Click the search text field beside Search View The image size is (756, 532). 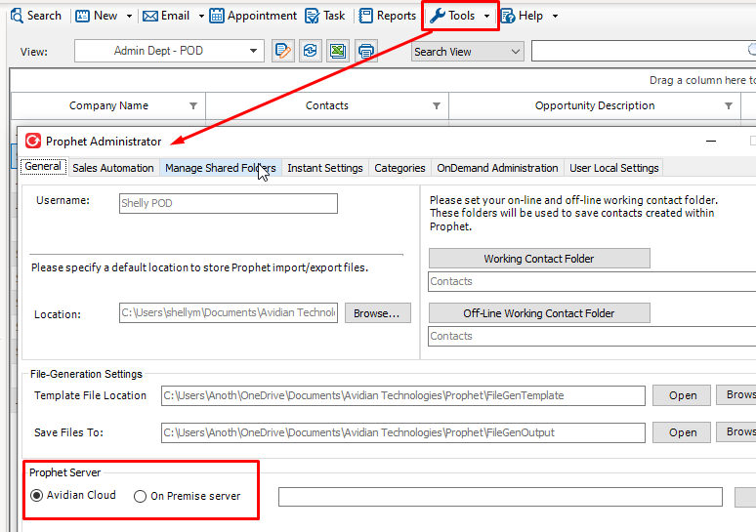coord(643,51)
